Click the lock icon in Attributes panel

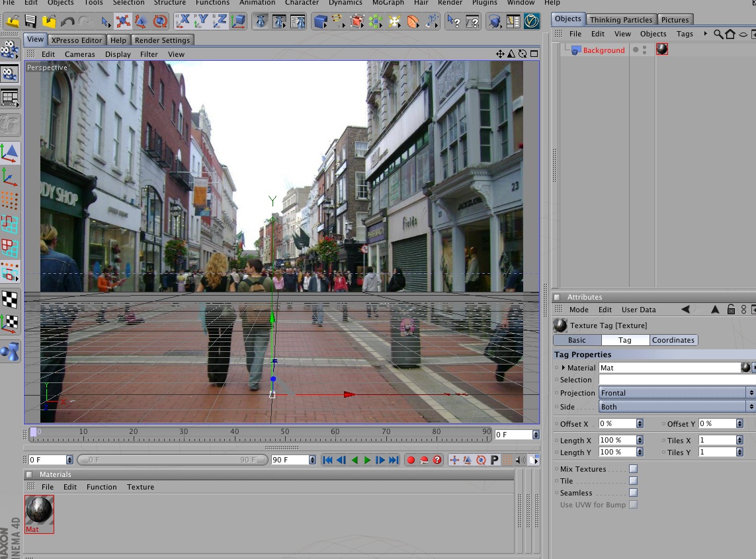[x=730, y=310]
